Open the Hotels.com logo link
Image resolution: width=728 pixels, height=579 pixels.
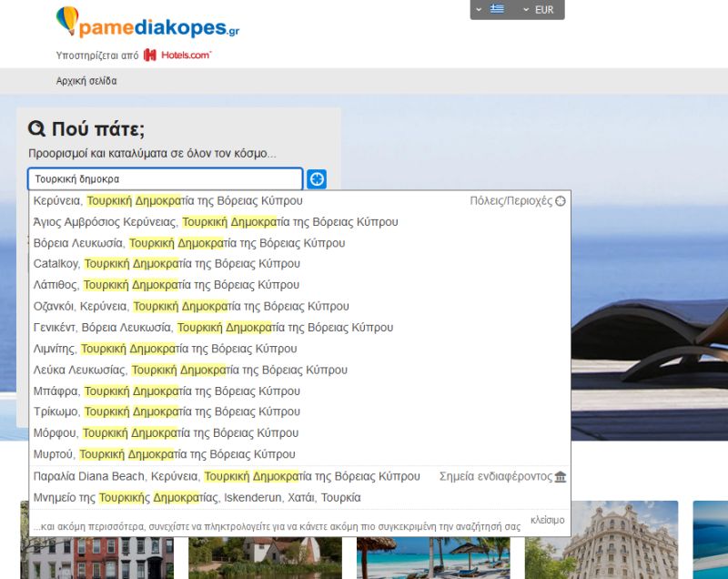tap(177, 55)
